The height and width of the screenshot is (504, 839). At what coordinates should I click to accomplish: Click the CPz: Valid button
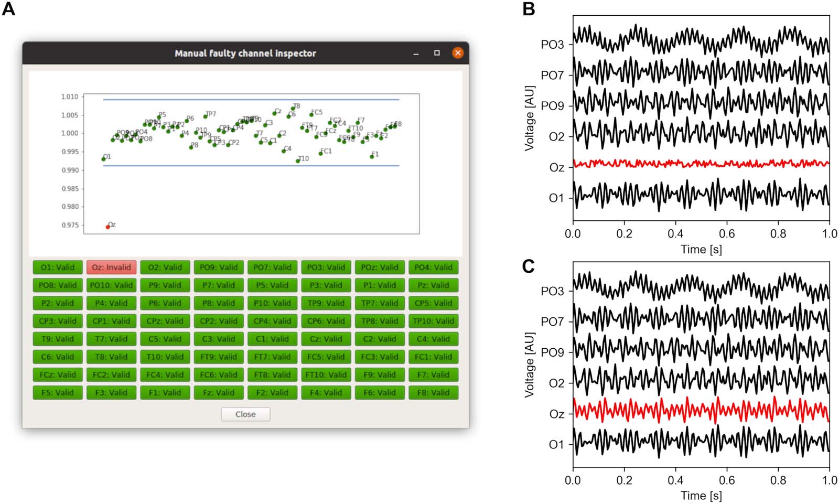pyautogui.click(x=165, y=321)
